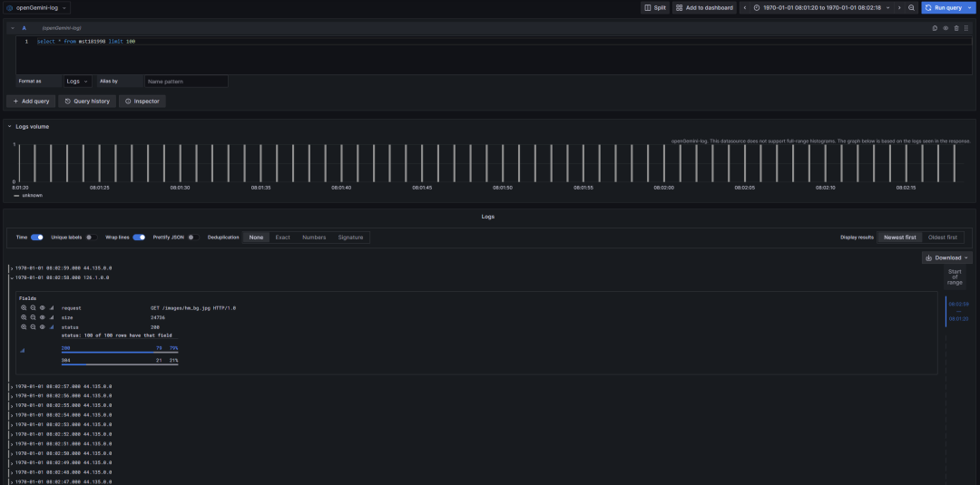The image size is (980, 485).
Task: Filter for value on the status field
Action: point(23,326)
